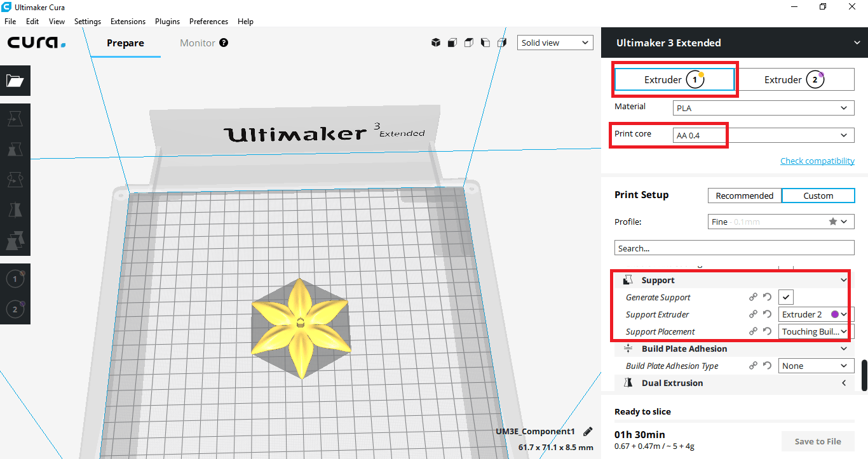Toggle the Generate Support checkbox
This screenshot has width=868, height=459.
coord(786,297)
